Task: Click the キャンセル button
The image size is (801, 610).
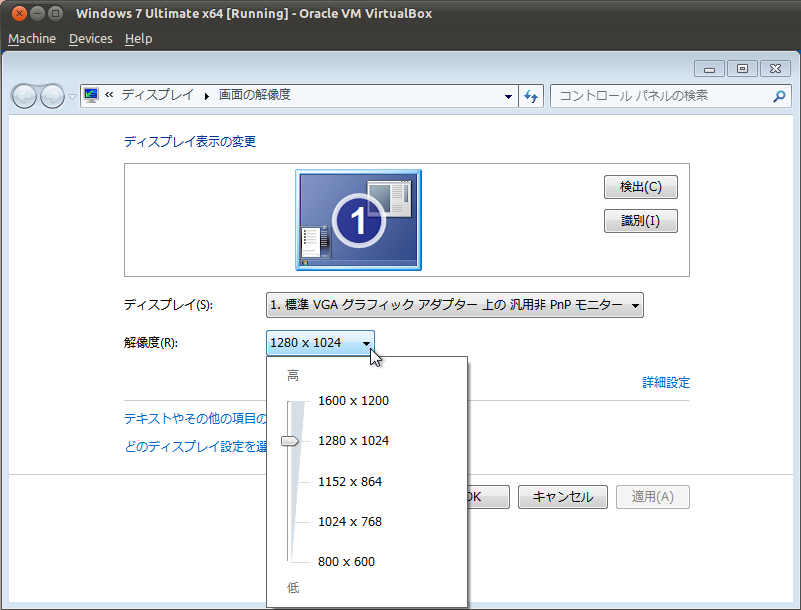Action: 563,497
